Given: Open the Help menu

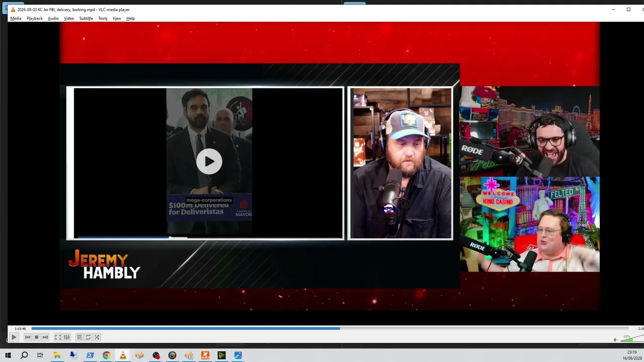Looking at the screenshot, I should point(130,19).
